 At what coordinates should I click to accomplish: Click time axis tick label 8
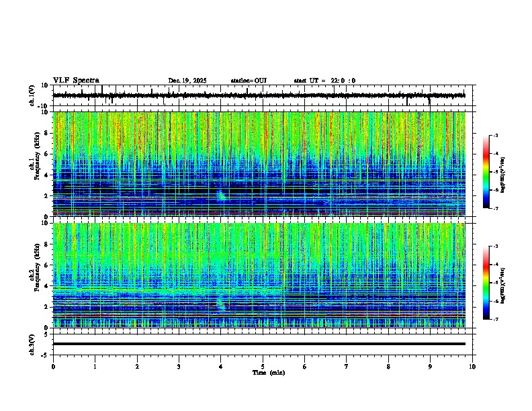[x=388, y=367]
